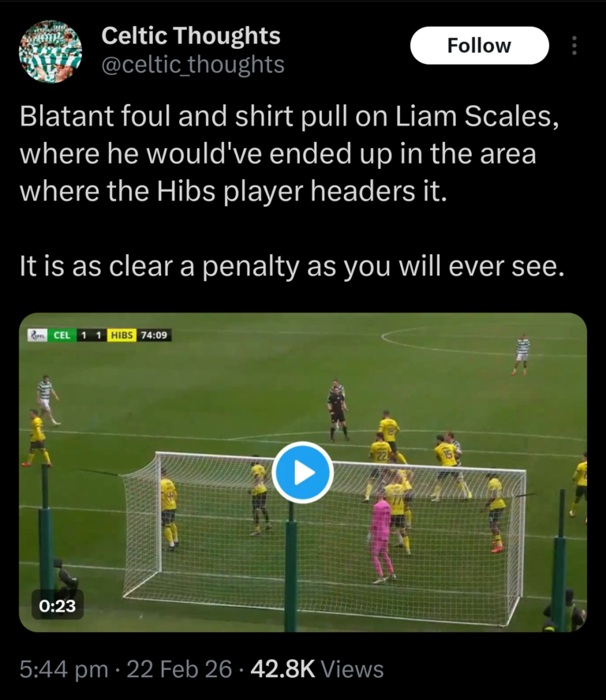Select the "clear a penalty" sentence
606x700 pixels.
point(292,267)
